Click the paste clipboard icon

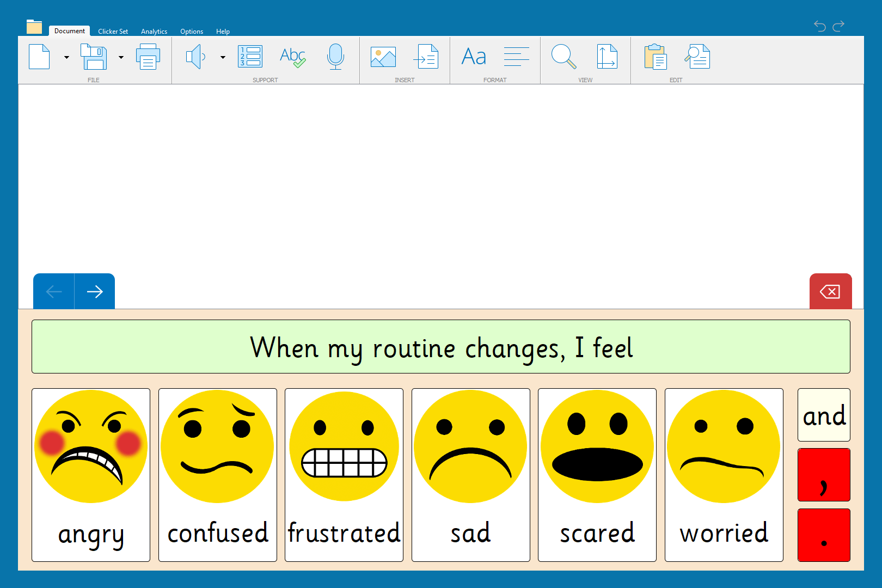click(656, 57)
